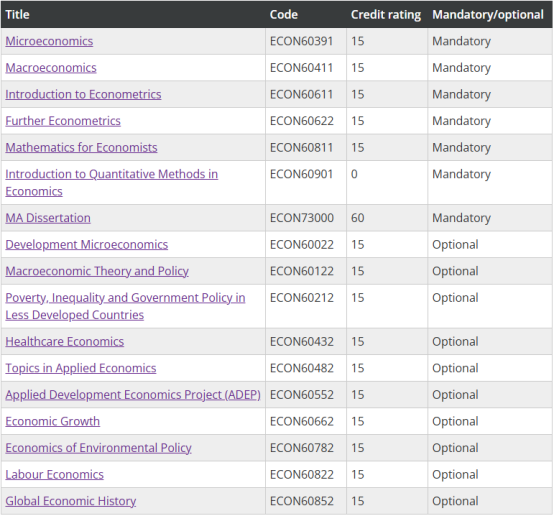554x516 pixels.
Task: Click the Mandatory/optional column header
Action: [x=488, y=14]
